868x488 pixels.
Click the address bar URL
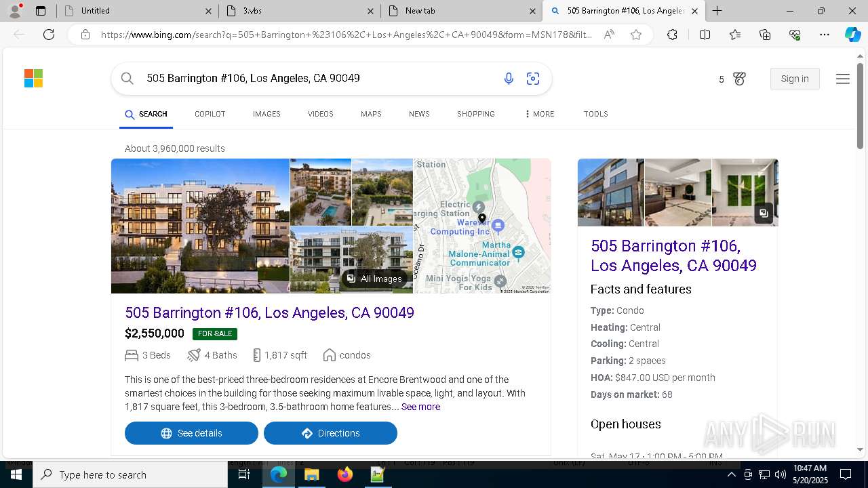[346, 35]
